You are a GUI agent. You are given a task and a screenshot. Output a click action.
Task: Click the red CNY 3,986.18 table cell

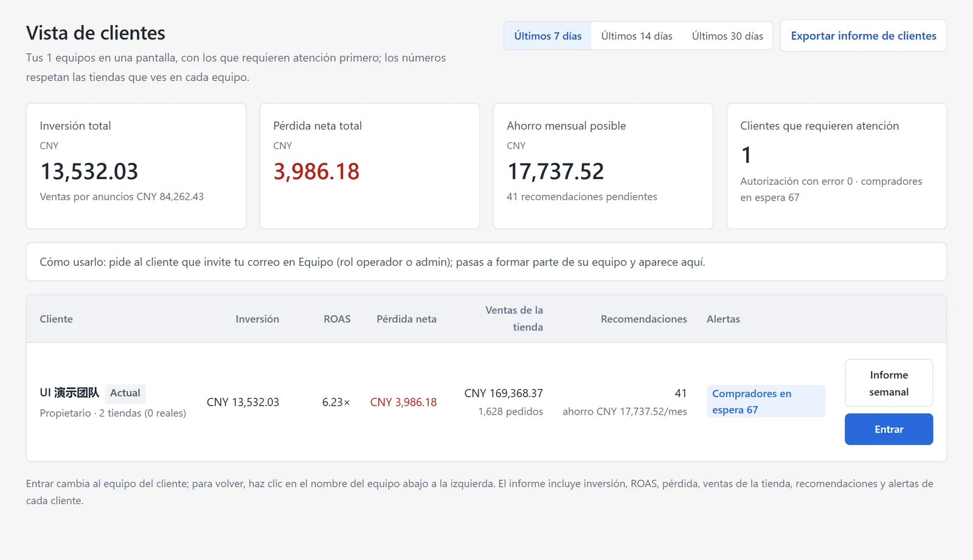[x=403, y=402]
